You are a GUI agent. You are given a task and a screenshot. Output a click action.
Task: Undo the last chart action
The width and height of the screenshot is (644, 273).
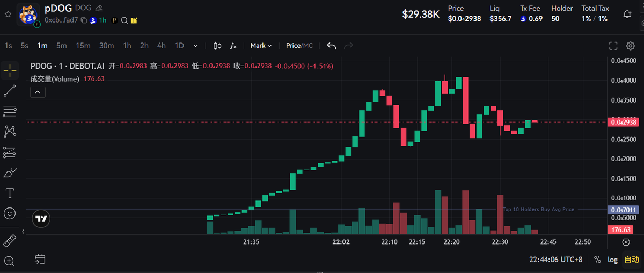pyautogui.click(x=332, y=46)
